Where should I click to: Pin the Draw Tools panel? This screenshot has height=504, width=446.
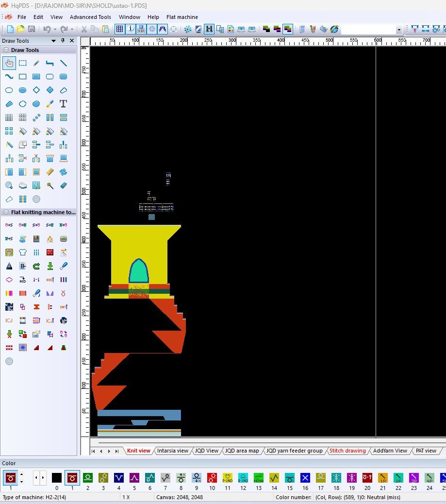pyautogui.click(x=63, y=41)
